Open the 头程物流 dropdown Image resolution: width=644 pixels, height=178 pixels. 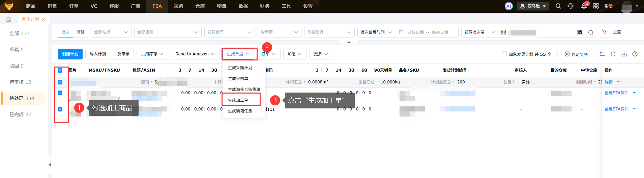point(329,32)
